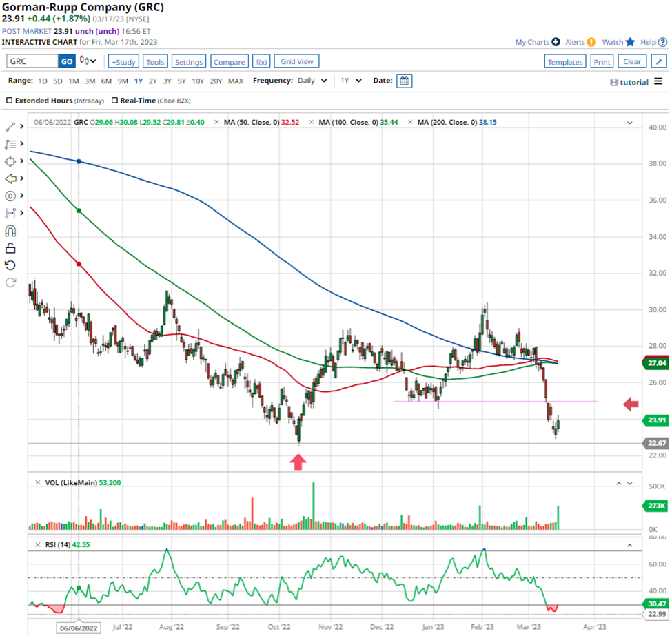
Task: Click the GO button
Action: point(67,61)
